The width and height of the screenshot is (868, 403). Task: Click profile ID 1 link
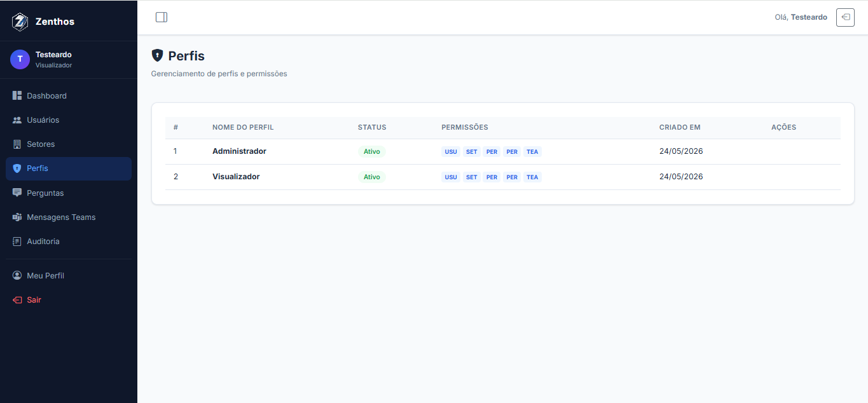[x=176, y=151]
